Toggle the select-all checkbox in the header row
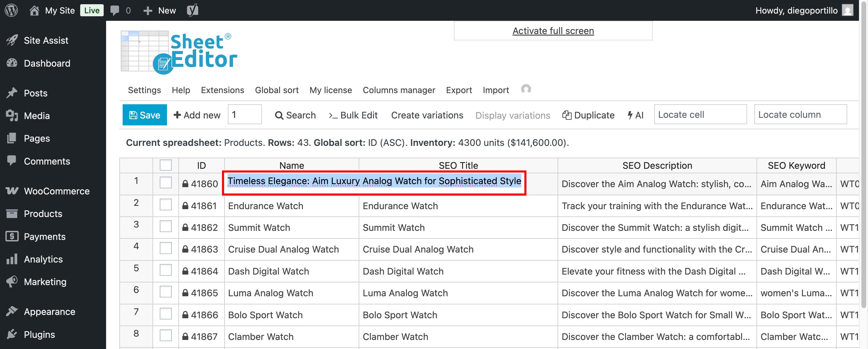The height and width of the screenshot is (349, 868). tap(165, 165)
